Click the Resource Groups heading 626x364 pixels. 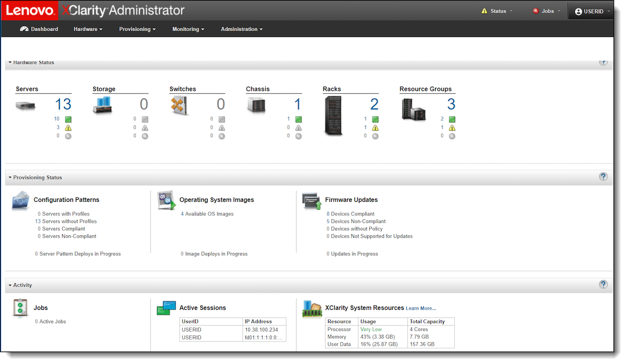426,89
